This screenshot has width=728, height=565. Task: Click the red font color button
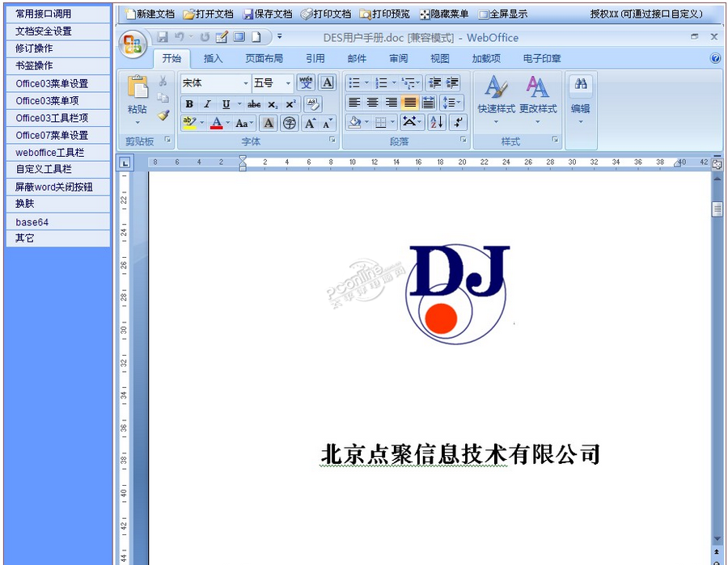pos(216,123)
